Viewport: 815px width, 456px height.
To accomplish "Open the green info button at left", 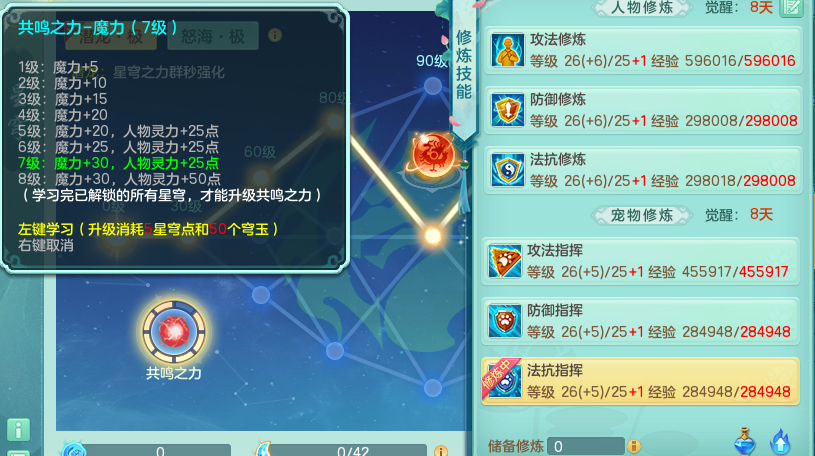I will (x=18, y=430).
